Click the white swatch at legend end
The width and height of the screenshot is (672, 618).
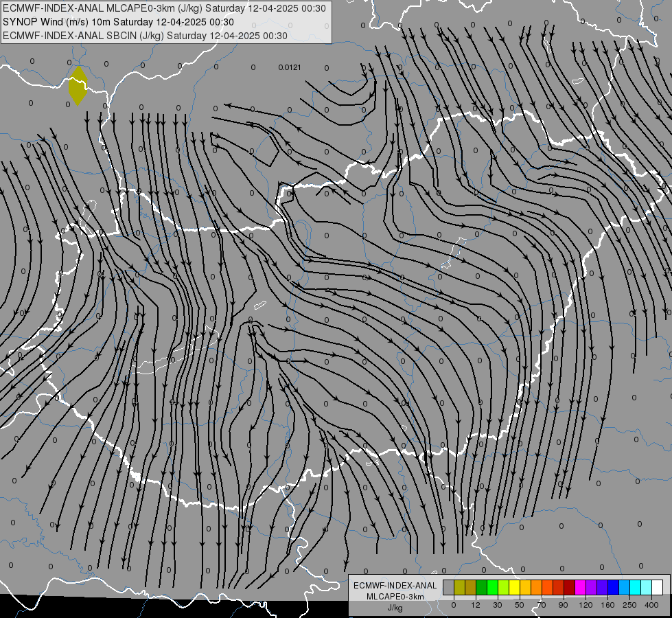pos(658,587)
